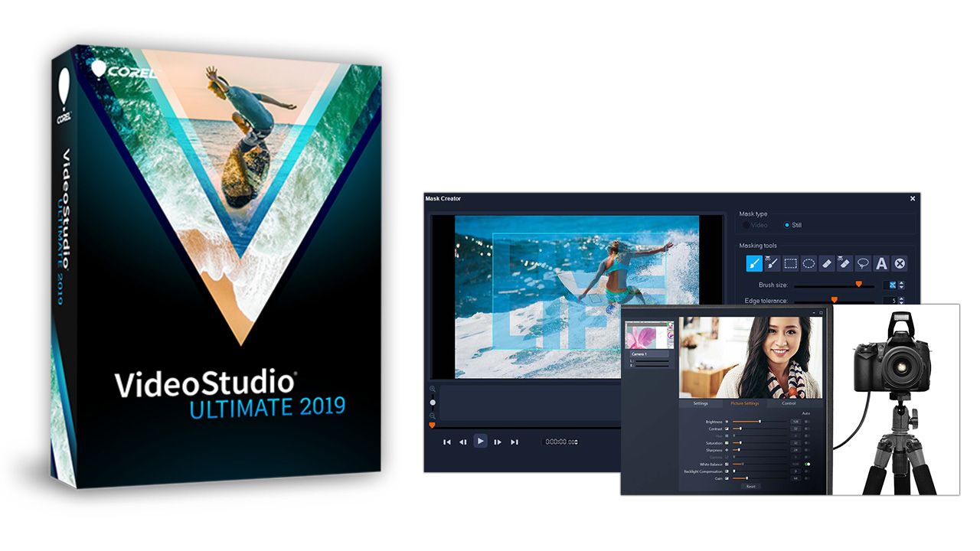The image size is (980, 551).
Task: Pick the Smart Eraser tool
Action: tap(844, 263)
